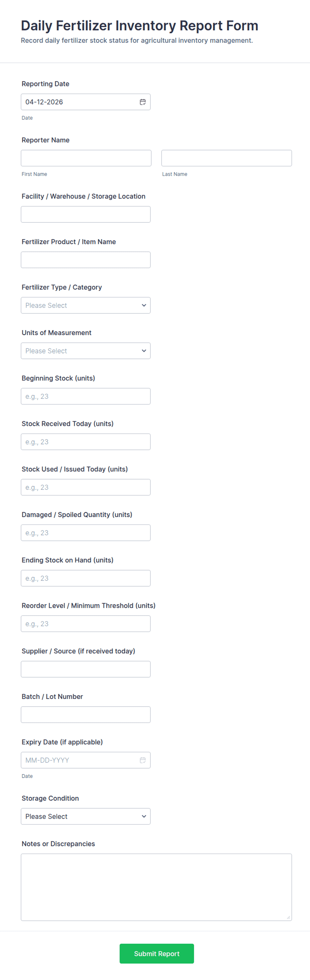Image resolution: width=310 pixels, height=980 pixels.
Task: Expand the Fertilizer Type / Category dropdown
Action: click(86, 305)
